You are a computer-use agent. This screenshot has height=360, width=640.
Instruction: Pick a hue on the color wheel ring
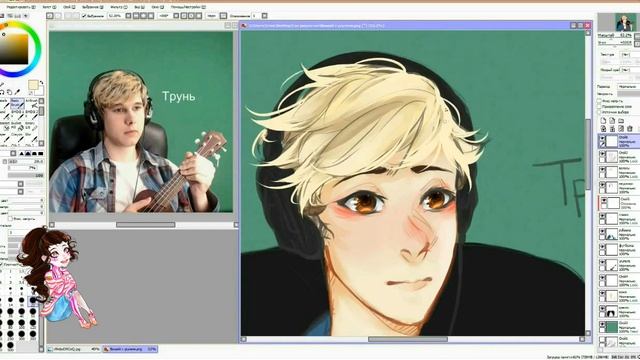pyautogui.click(x=38, y=49)
